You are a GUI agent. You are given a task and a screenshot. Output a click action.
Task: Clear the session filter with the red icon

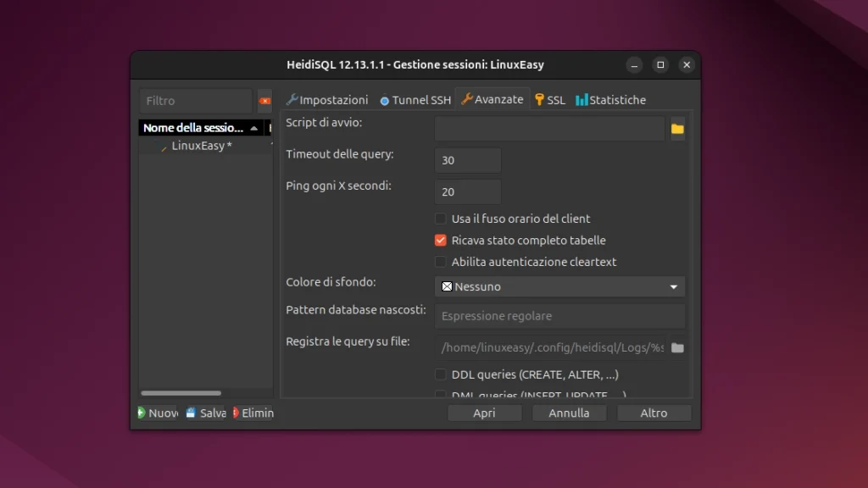click(x=264, y=101)
